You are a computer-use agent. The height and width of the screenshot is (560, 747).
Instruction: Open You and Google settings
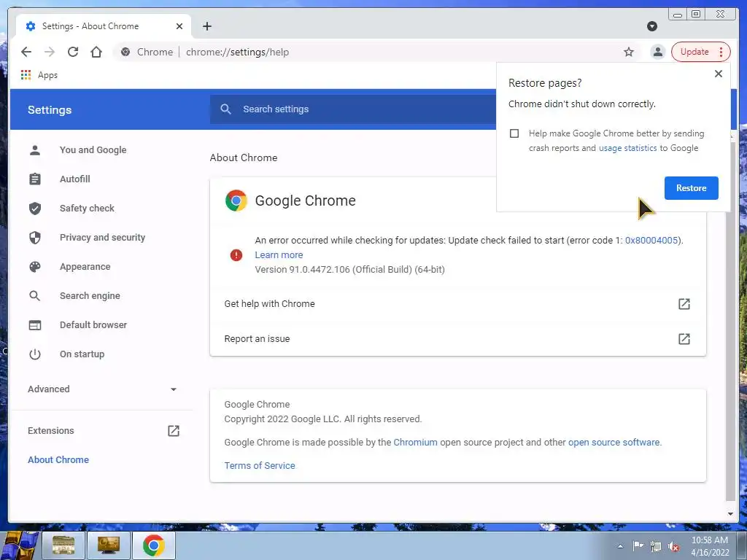[x=93, y=150]
